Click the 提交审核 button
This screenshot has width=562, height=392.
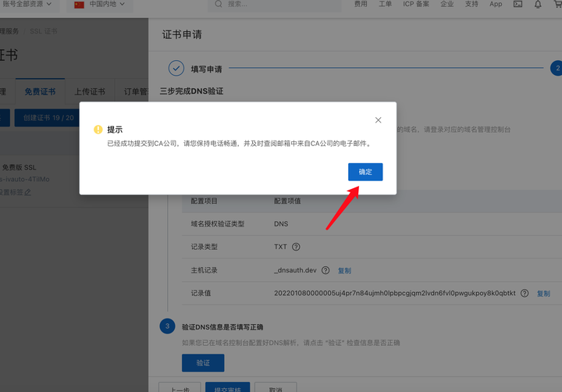click(x=228, y=387)
